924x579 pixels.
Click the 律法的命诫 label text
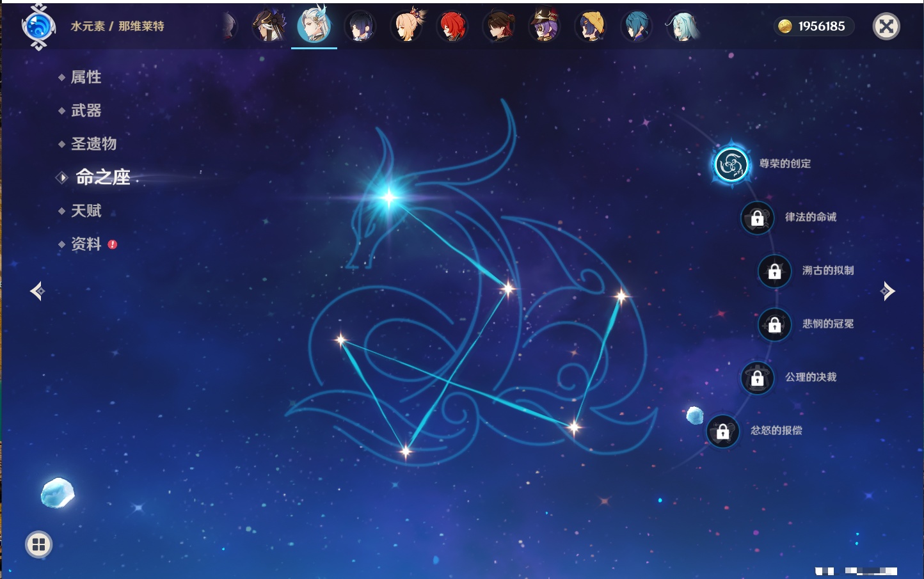pos(811,217)
